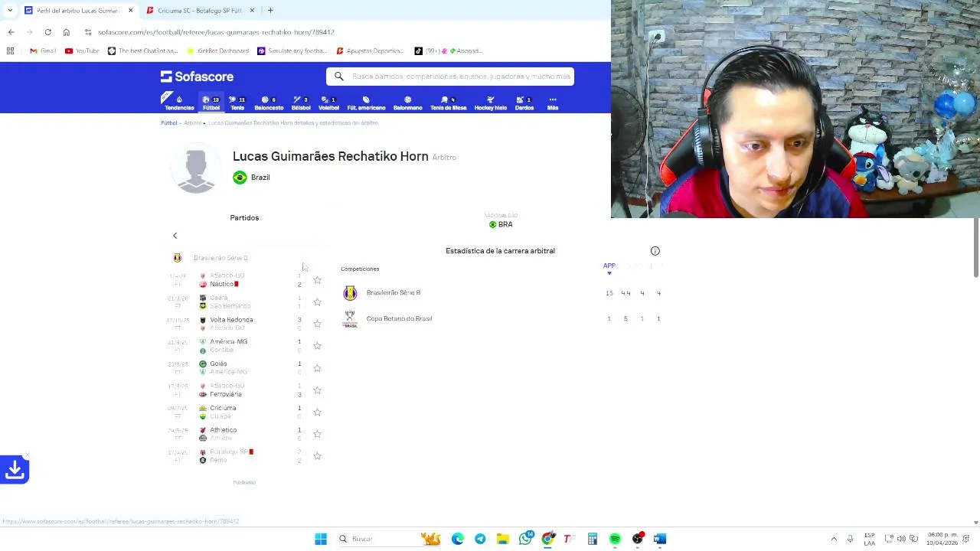Viewport: 980px width, 551px height.
Task: Show hidden system tray icons
Action: [834, 539]
